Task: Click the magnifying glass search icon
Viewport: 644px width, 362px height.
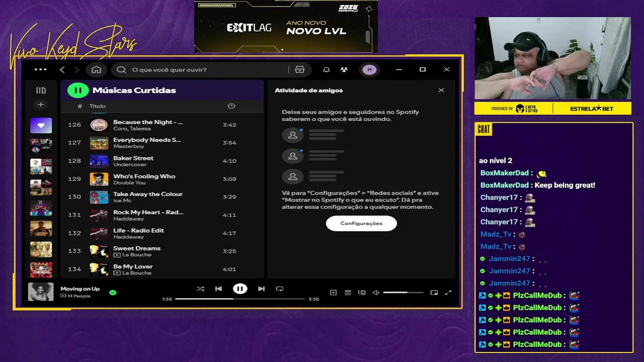Action: tap(121, 69)
